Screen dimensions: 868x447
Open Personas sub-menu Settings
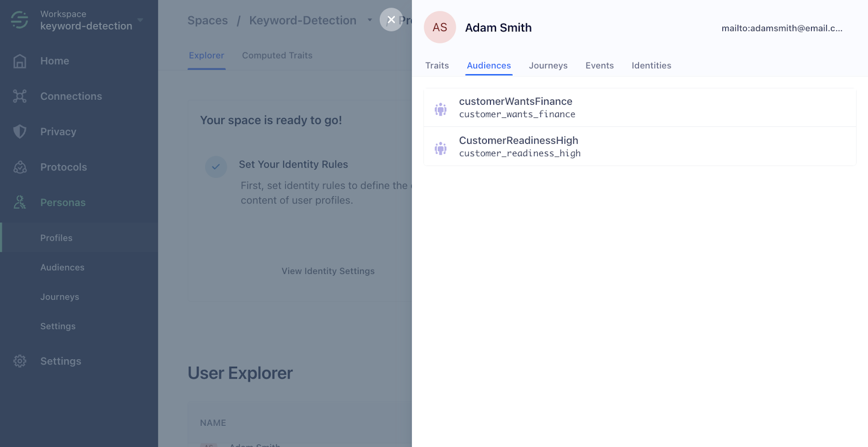58,326
